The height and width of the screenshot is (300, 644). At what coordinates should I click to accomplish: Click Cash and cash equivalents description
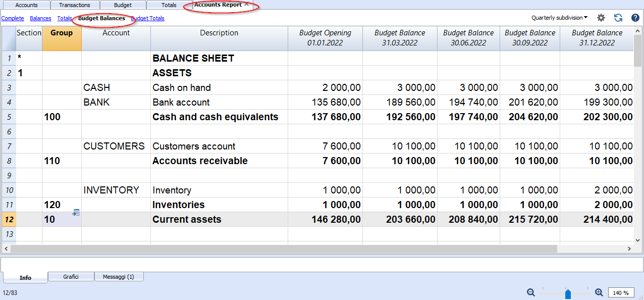click(x=219, y=117)
